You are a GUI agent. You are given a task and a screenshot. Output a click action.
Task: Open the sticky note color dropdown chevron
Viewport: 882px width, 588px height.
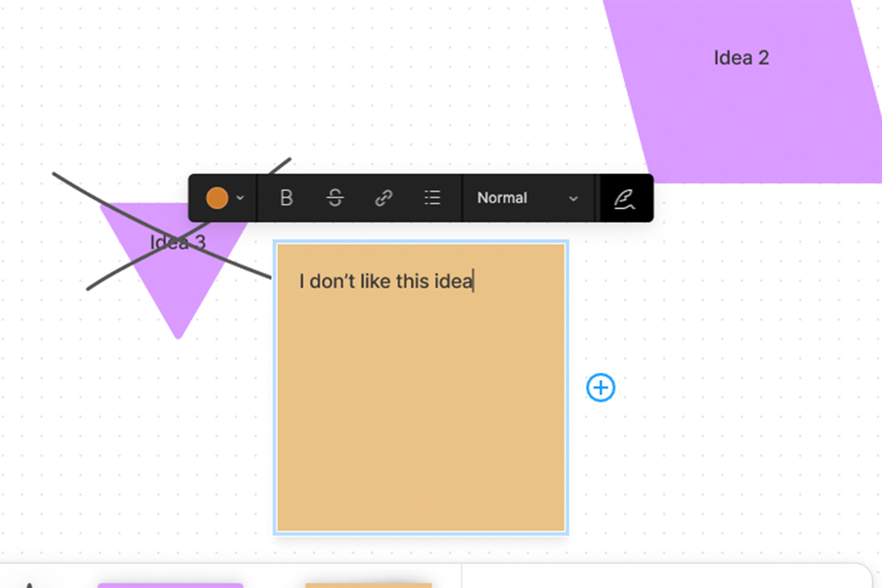[240, 198]
